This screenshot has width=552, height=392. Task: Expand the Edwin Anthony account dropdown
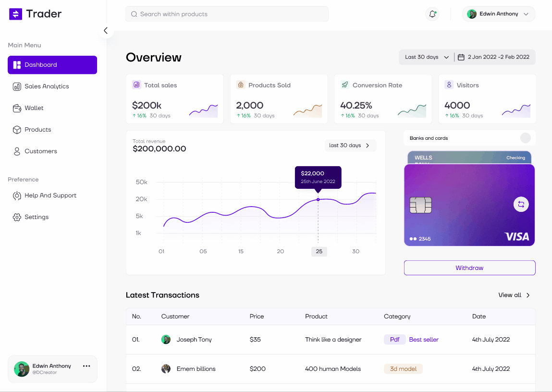click(498, 14)
